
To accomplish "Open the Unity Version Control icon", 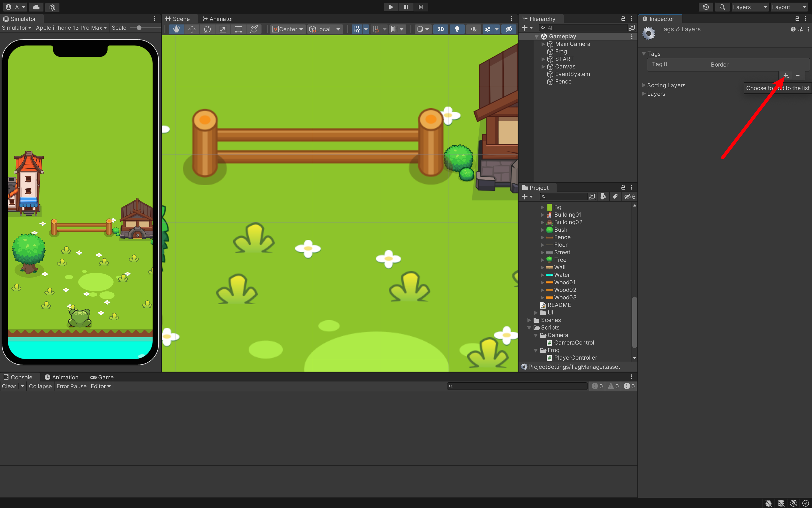I will (x=52, y=7).
